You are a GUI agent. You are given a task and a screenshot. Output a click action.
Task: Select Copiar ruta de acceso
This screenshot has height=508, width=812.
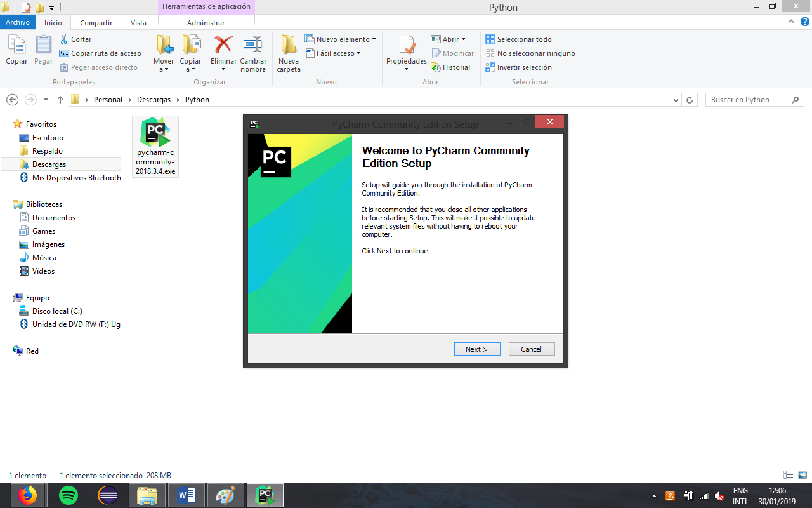[100, 53]
